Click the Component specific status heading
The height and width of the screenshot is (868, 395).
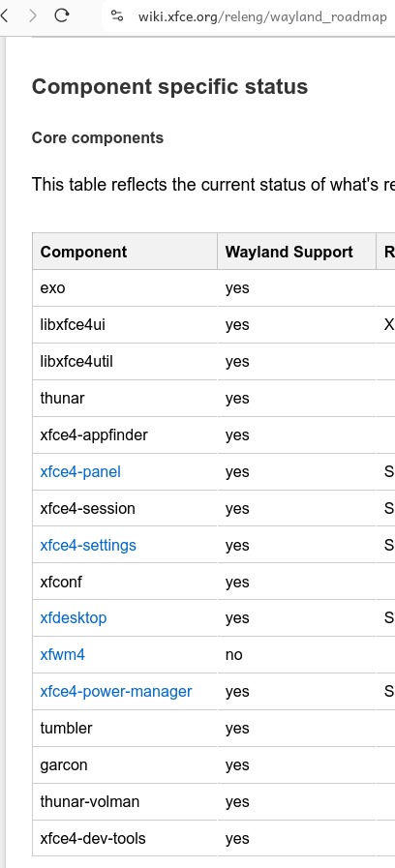169,87
